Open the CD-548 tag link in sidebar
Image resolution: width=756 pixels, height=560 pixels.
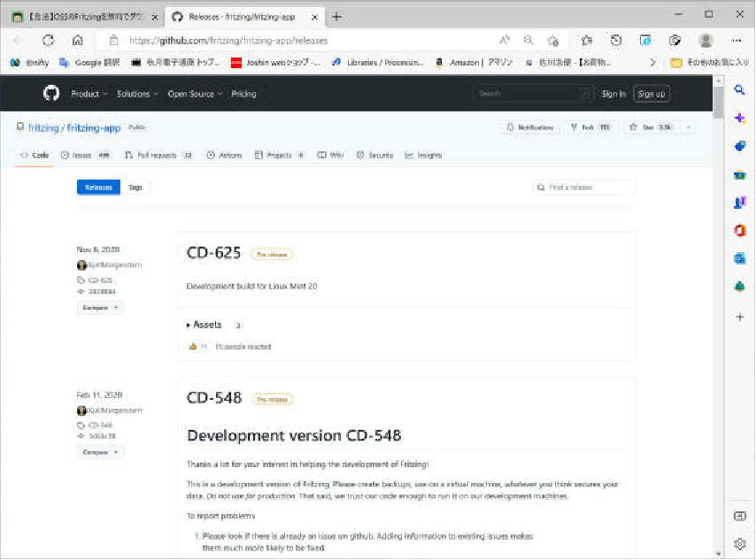point(100,425)
